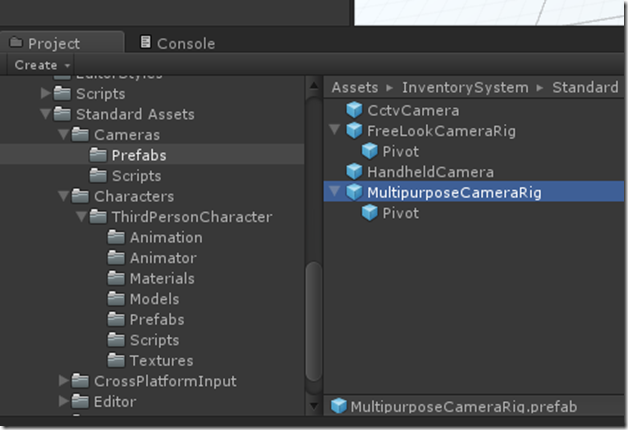Collapse the Cameras folder tree arrow
This screenshot has width=628, height=430.
click(x=64, y=135)
